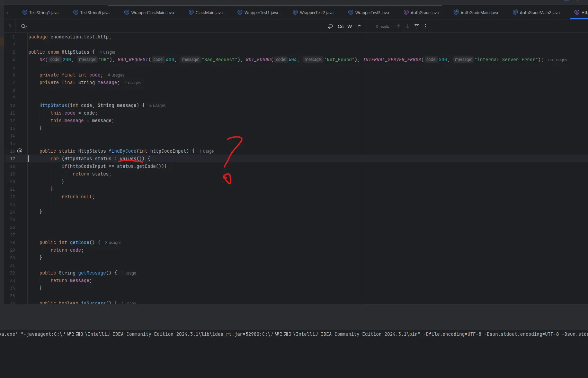The width and height of the screenshot is (588, 378).
Task: Click '2 usages' hint beside message field
Action: click(x=132, y=83)
